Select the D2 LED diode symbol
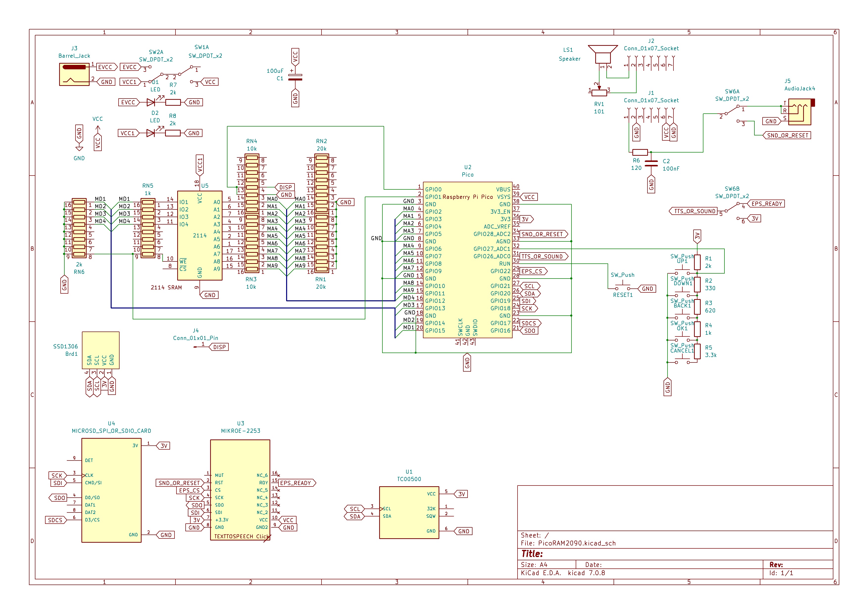 pos(151,133)
